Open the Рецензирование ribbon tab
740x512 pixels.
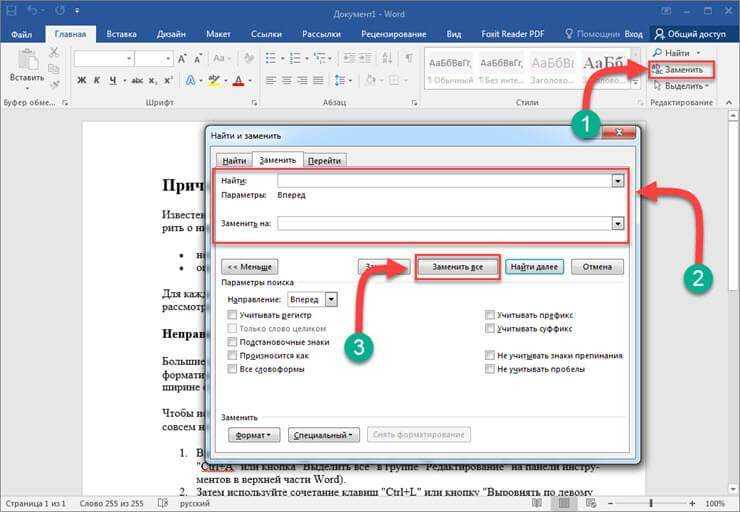[394, 34]
